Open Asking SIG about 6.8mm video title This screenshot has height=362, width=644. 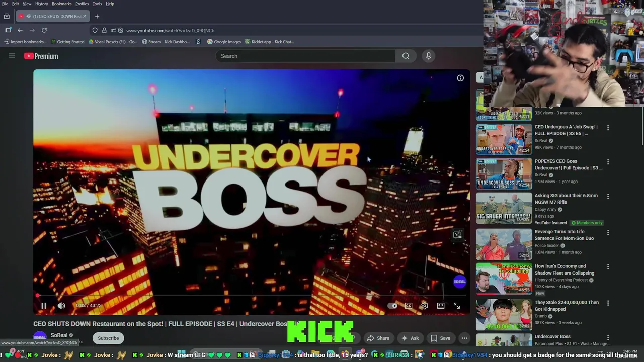[x=566, y=199]
